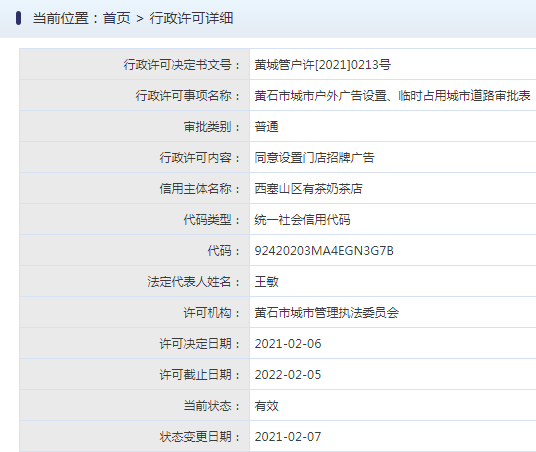Click the status change date 2021-02-07
Viewport: 536px width, 452px height.
click(x=288, y=437)
